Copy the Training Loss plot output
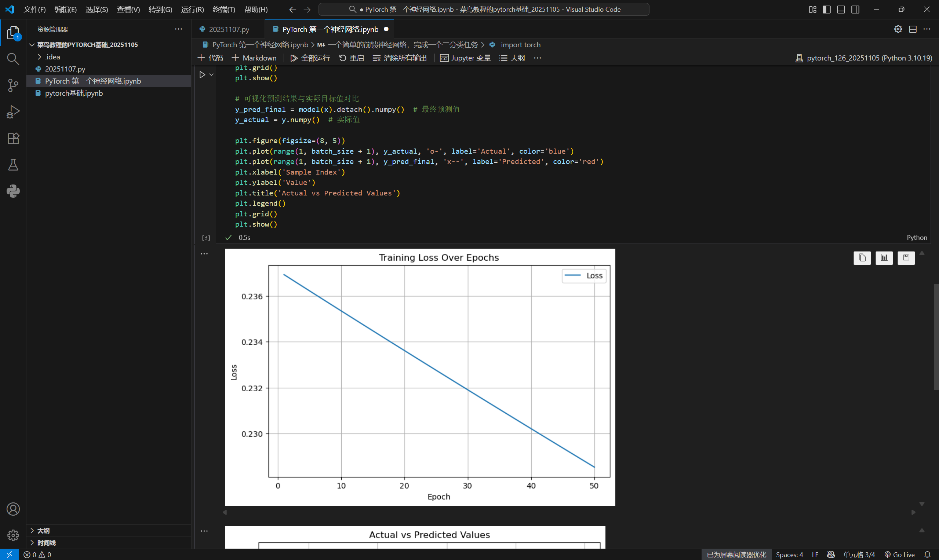The image size is (939, 560). pyautogui.click(x=862, y=258)
